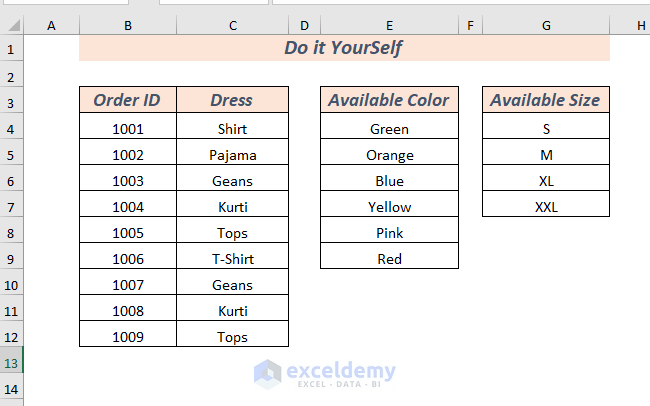Select the 'Order ID' header cell
This screenshot has width=650, height=406.
(128, 100)
